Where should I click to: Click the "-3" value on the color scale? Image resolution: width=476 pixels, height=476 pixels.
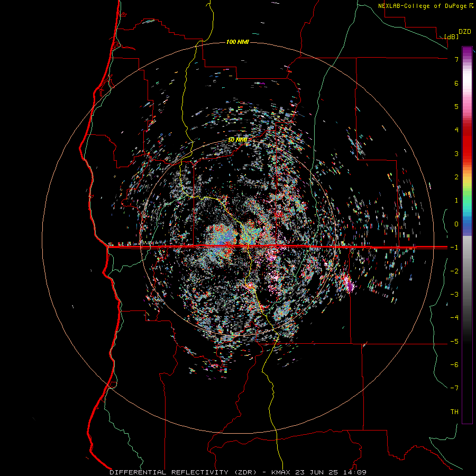[454, 295]
